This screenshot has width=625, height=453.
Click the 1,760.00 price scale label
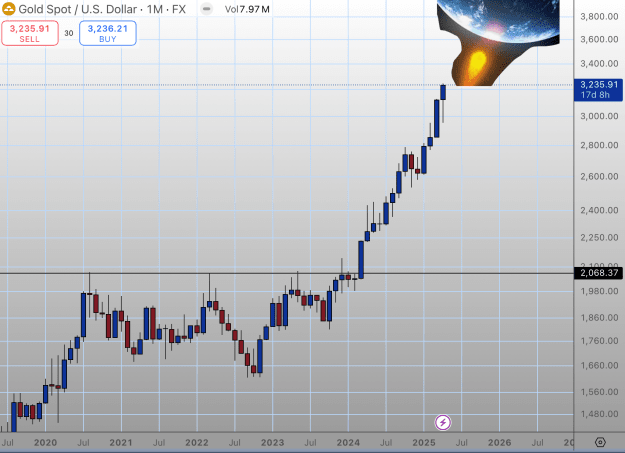click(599, 341)
